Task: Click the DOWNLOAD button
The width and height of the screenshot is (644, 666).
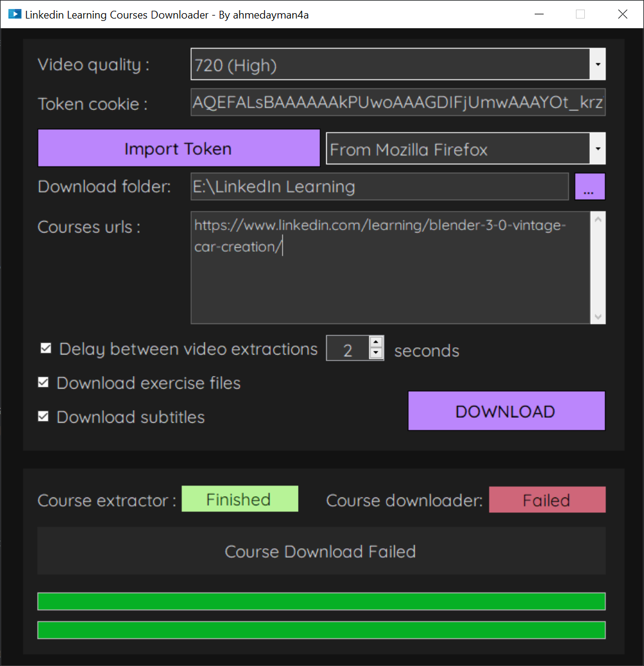Action: point(507,411)
